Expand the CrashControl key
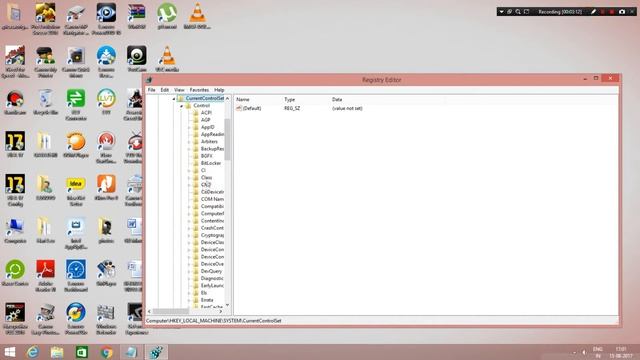 click(x=189, y=228)
